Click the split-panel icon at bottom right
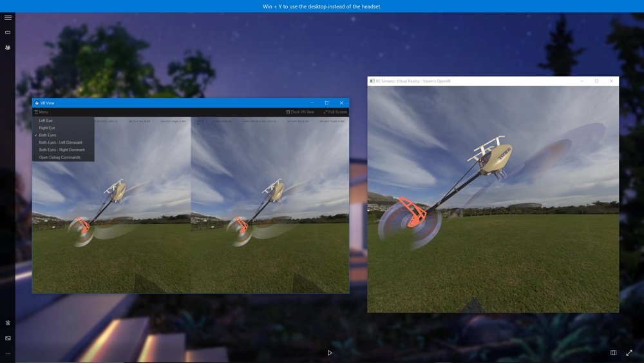The image size is (644, 363). tap(613, 353)
